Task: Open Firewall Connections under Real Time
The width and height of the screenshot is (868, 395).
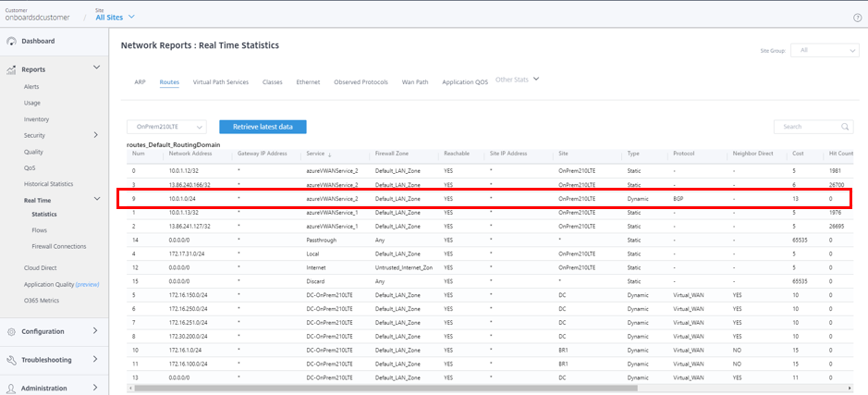Action: [59, 246]
